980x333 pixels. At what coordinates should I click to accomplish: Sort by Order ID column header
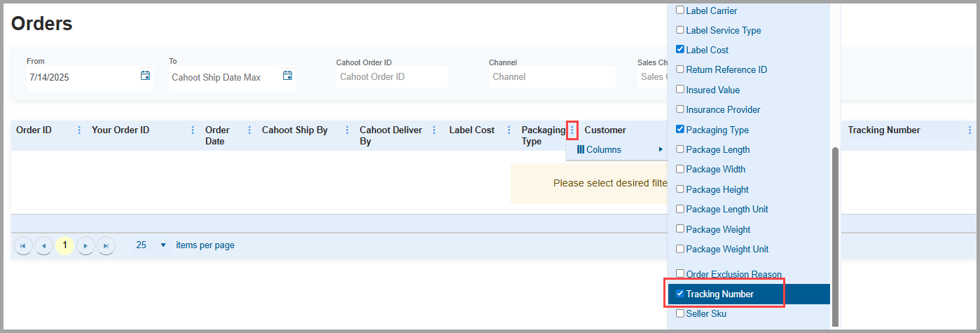click(34, 130)
